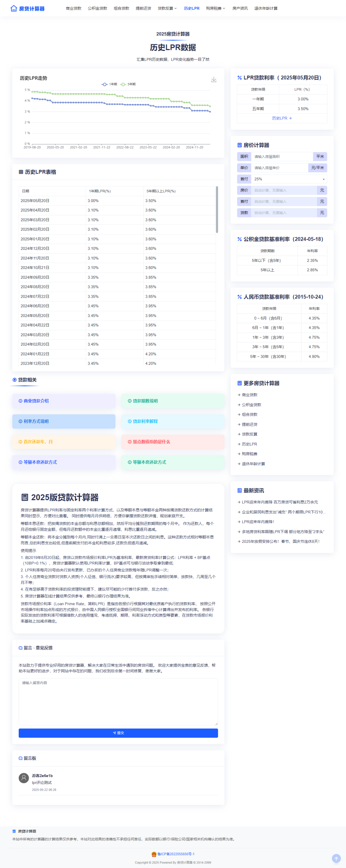Screen dimensions: 346x868
Task: Expand the 购房税费 nav menu
Action: click(x=215, y=8)
